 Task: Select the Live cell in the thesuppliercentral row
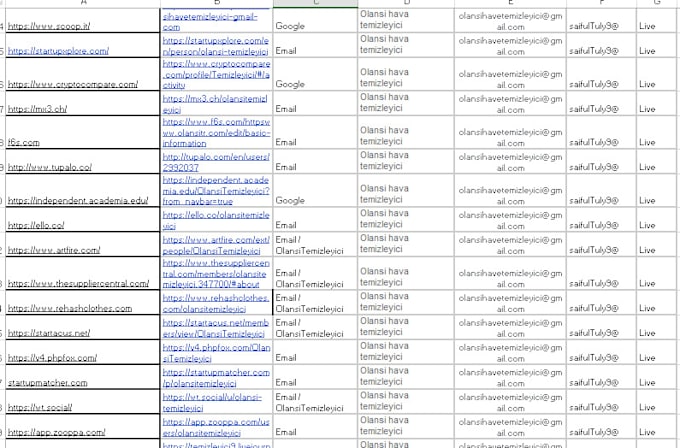[x=658, y=273]
